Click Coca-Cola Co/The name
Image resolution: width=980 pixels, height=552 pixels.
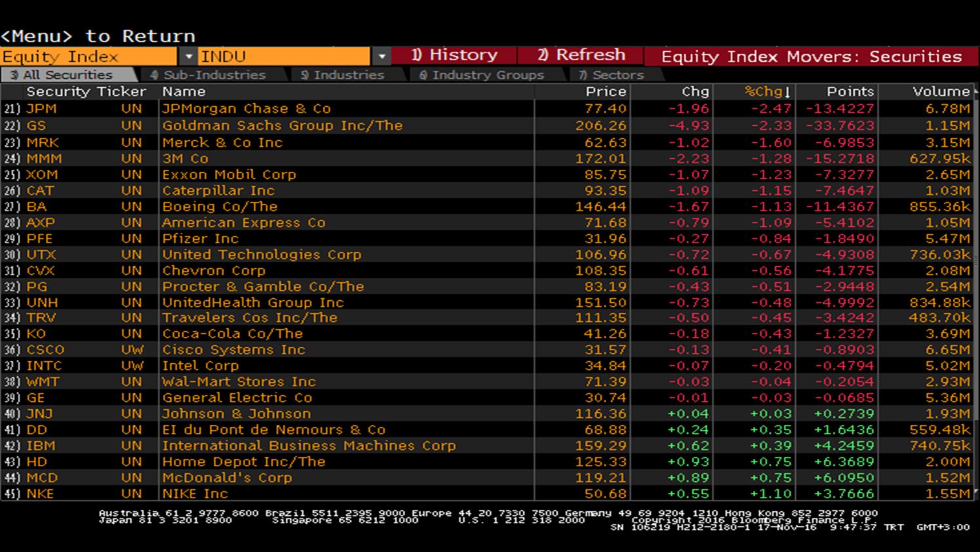click(232, 334)
